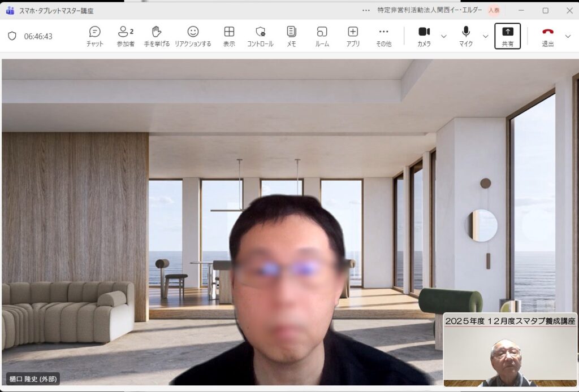Open the title bar ellipsis menu
This screenshot has height=392, width=579.
[366, 10]
